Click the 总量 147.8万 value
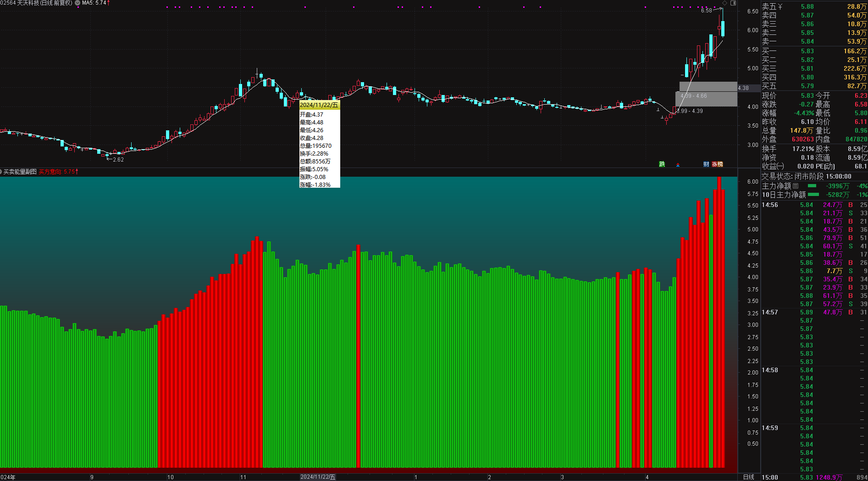Viewport: 868px width, 481px height. click(802, 130)
